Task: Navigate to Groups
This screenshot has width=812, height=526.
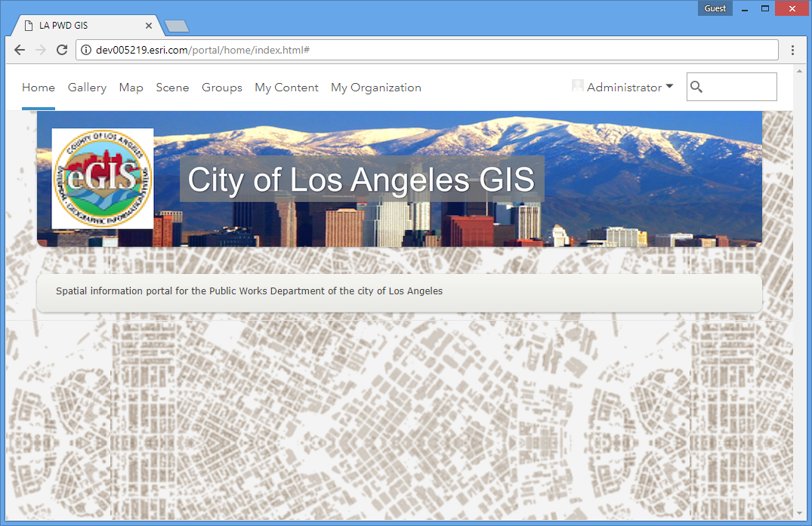Action: [x=221, y=88]
